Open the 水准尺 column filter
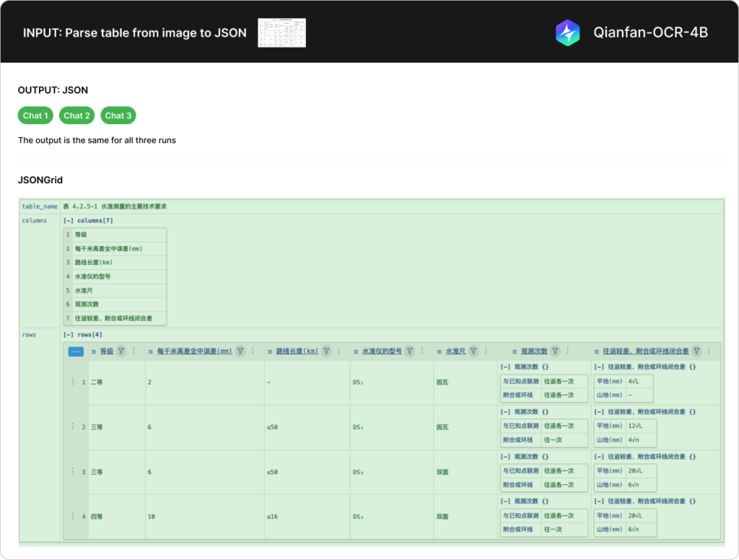This screenshot has height=560, width=739. pyautogui.click(x=473, y=351)
